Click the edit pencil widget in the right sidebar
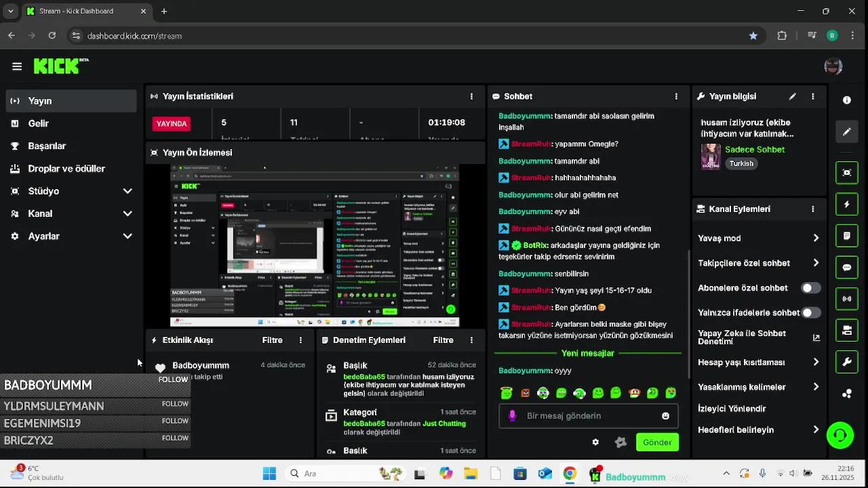 pos(847,132)
